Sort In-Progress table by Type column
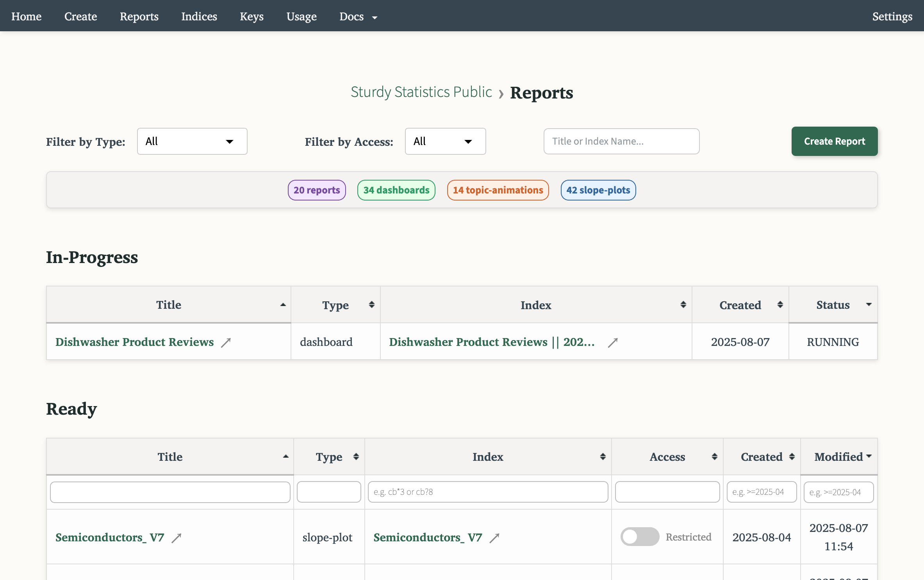Viewport: 924px width, 580px height. click(x=371, y=304)
